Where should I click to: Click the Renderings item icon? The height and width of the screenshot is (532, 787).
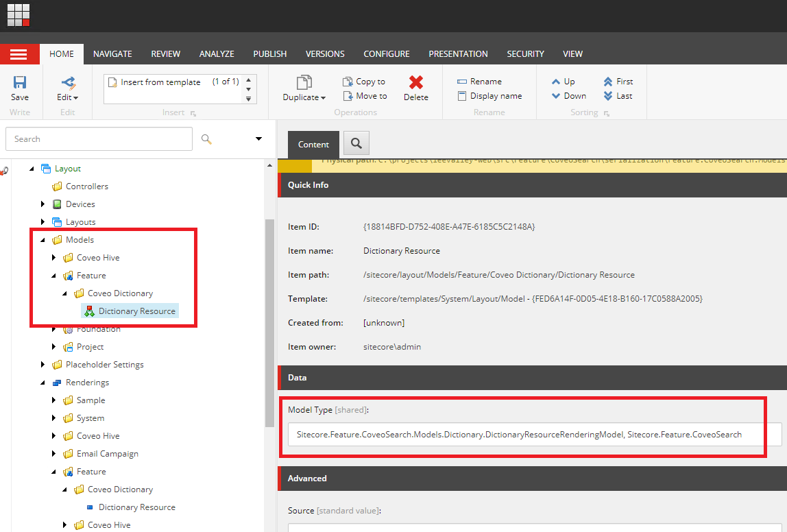[x=57, y=383]
